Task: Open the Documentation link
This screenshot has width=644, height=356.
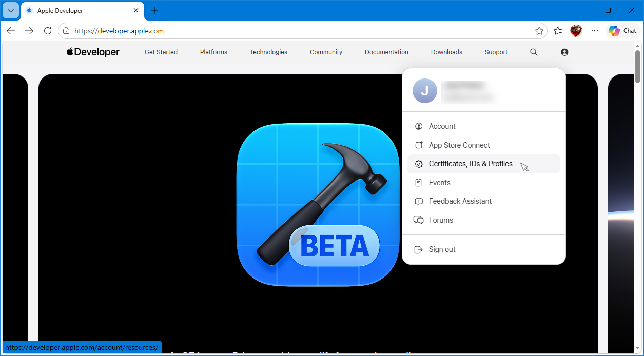Action: (x=386, y=52)
